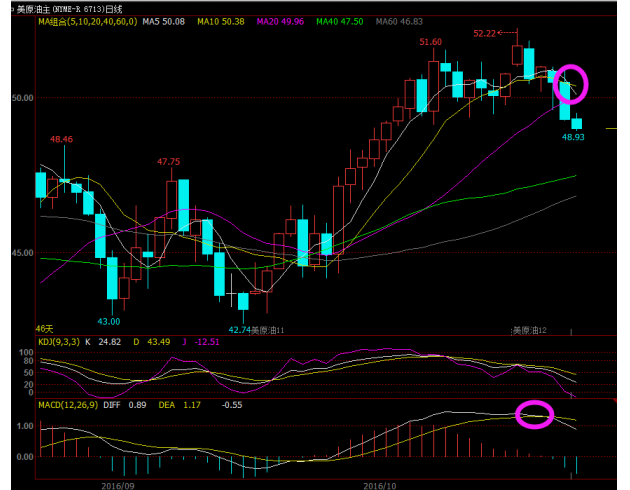Click the 43.00 low price label
The image size is (630, 490).
click(108, 322)
